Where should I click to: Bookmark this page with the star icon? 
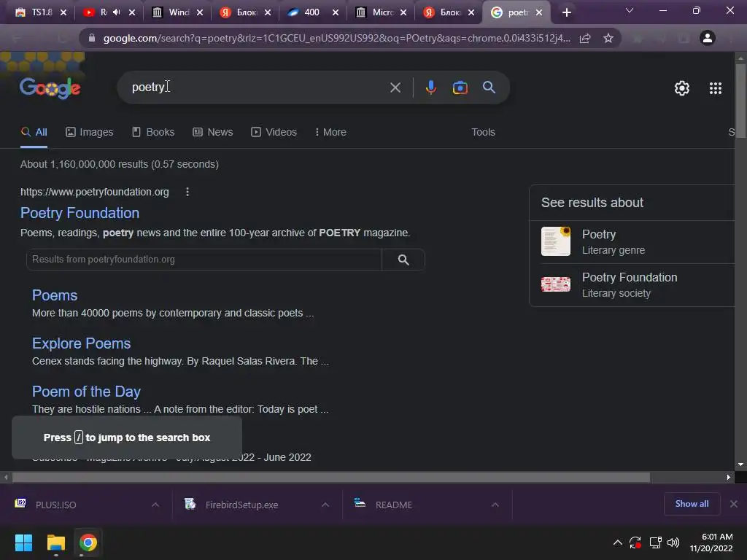608,38
